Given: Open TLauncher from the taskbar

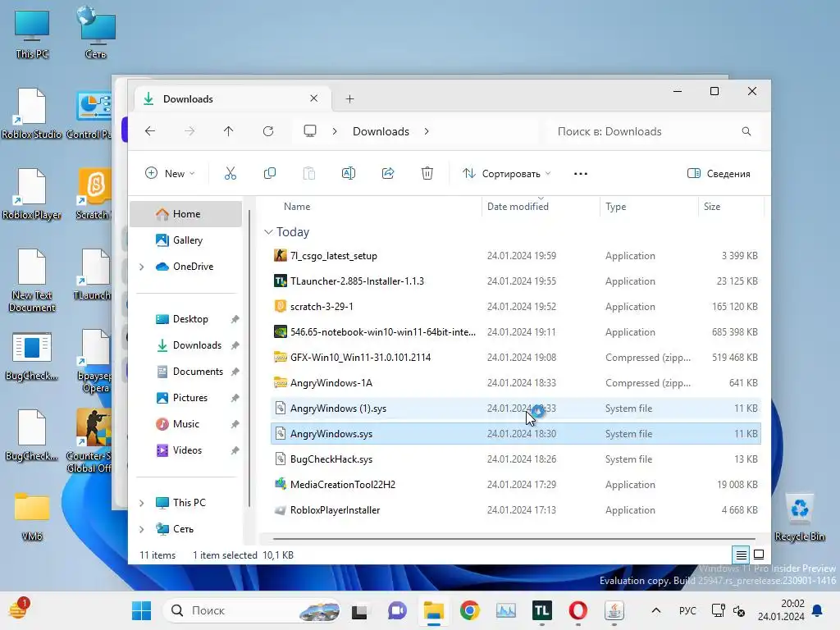Looking at the screenshot, I should 541,610.
